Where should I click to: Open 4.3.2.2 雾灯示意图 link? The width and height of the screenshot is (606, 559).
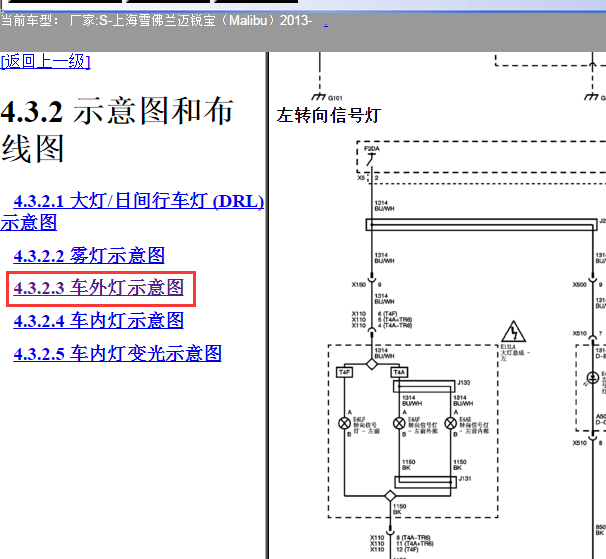(89, 256)
